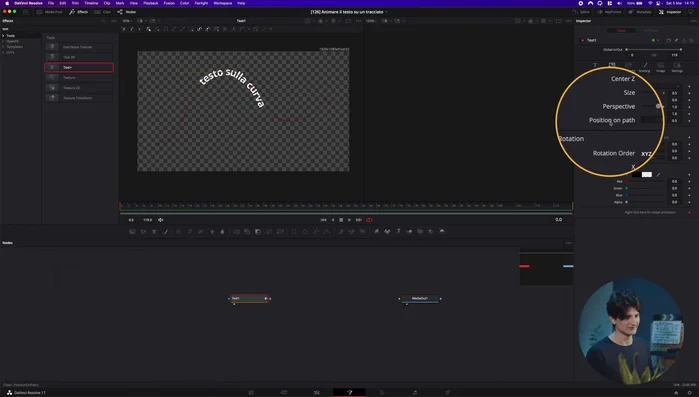Toggle the lock icon in the Text1 Inspector header
The image size is (699, 397).
[684, 41]
